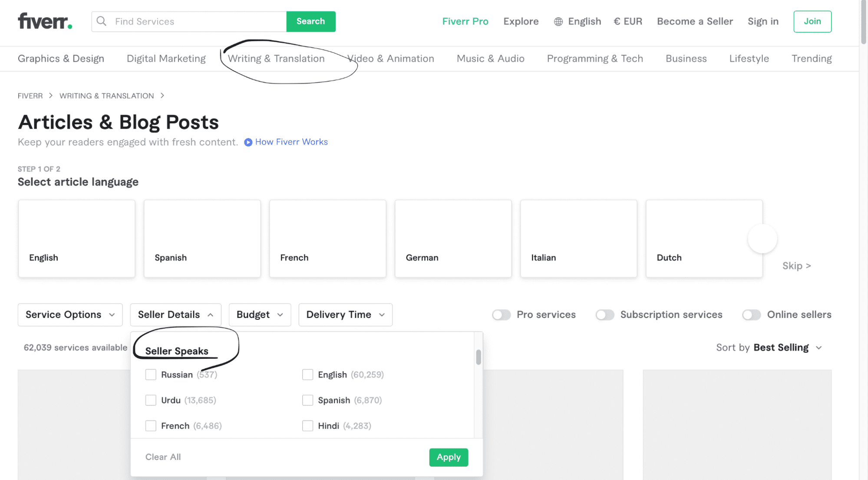The width and height of the screenshot is (868, 480).
Task: Collapse Seller Details dropdown
Action: pyautogui.click(x=175, y=314)
